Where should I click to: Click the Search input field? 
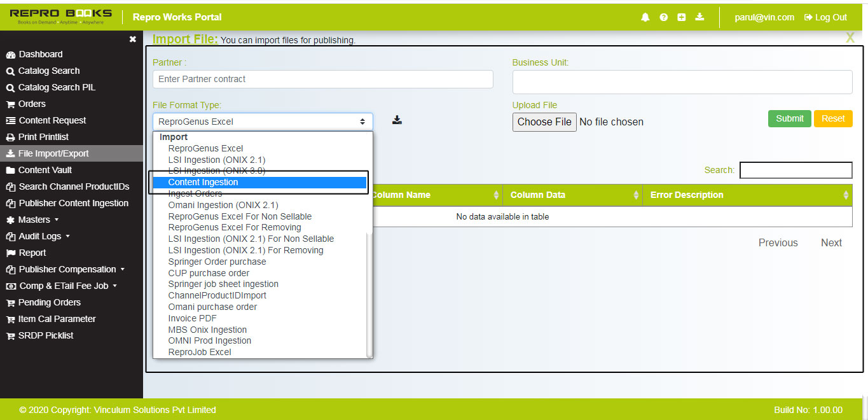(796, 170)
